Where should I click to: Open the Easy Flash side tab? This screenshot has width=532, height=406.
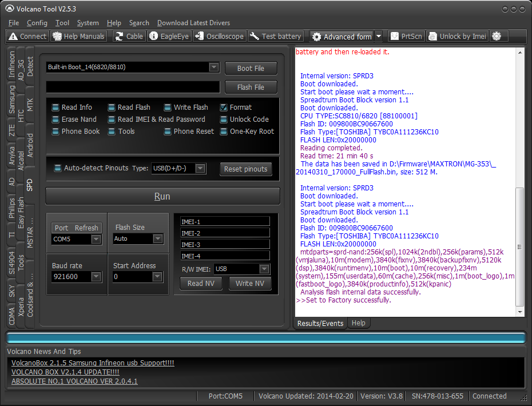point(21,213)
